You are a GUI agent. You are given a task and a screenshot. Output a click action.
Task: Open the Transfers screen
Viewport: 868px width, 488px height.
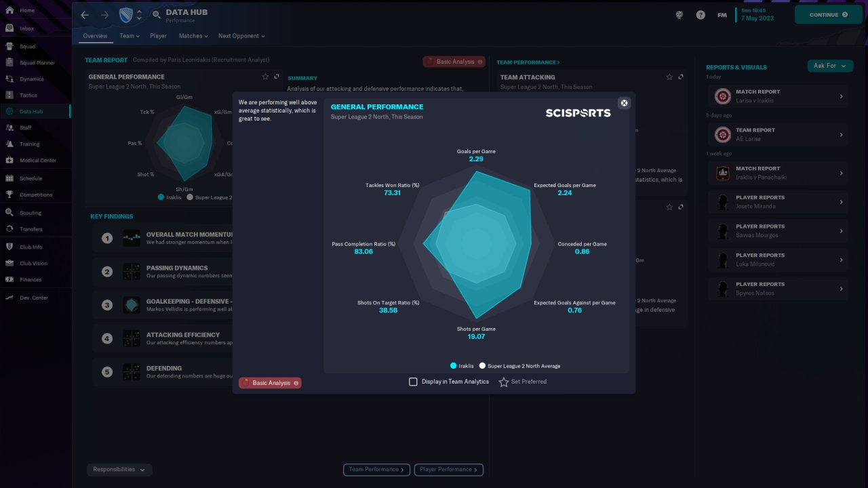35,229
